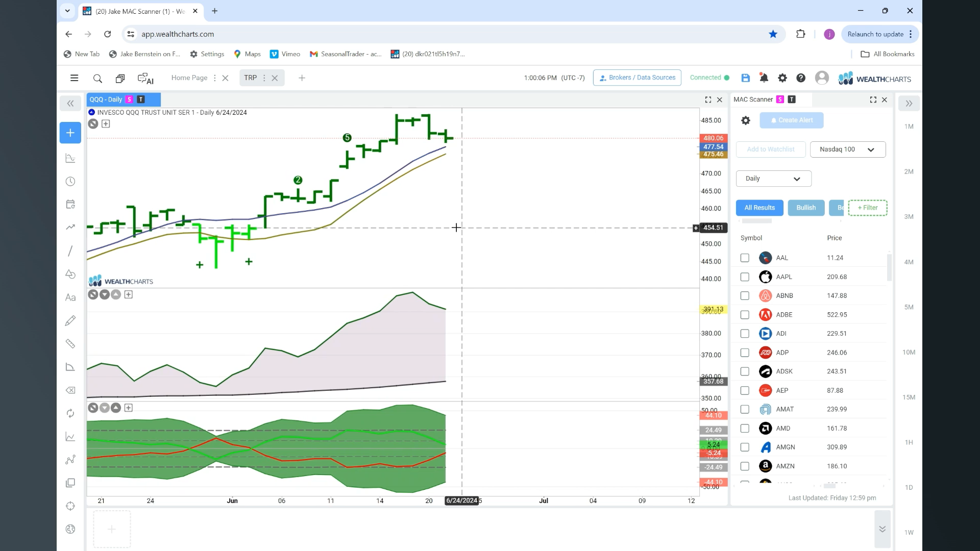Select the trend line drawing tool

[70, 251]
